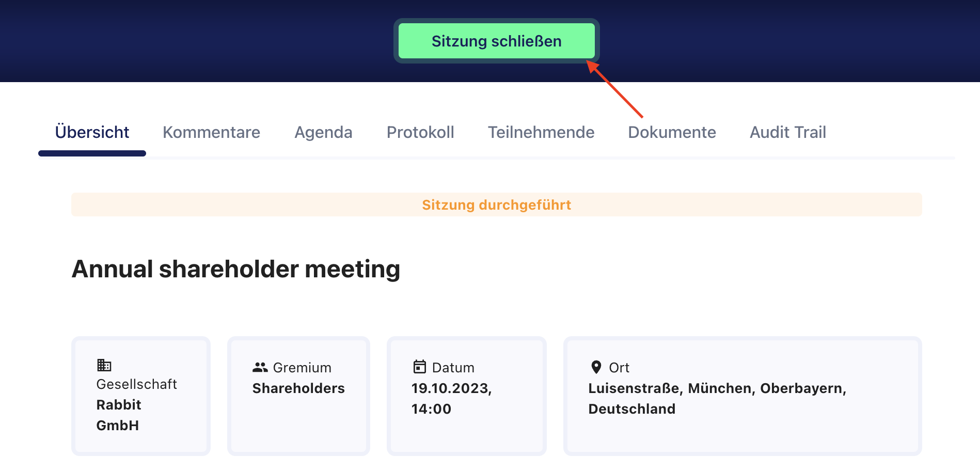Click the Sitzung durchgeführt status banner
Screen dimensions: 980x471
[x=496, y=205]
